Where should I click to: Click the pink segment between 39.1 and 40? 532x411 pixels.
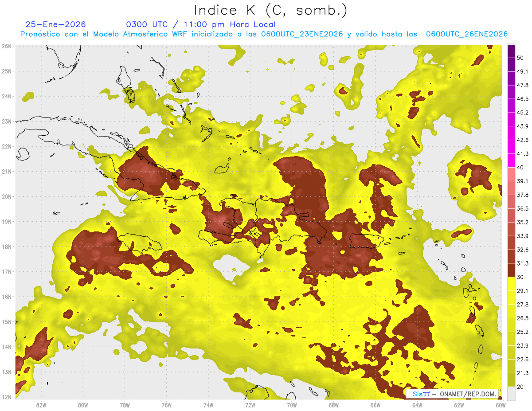(512, 174)
